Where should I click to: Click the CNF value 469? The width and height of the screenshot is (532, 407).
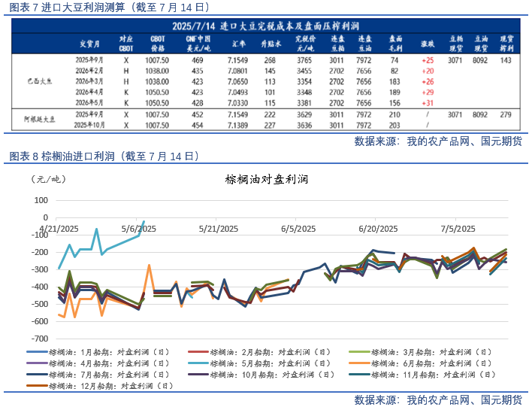(198, 60)
